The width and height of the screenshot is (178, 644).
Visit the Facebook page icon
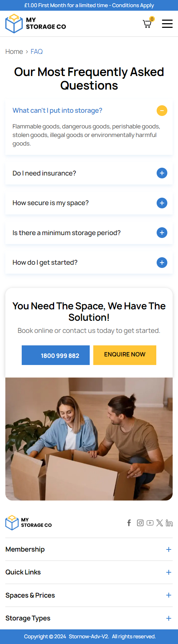point(129,523)
